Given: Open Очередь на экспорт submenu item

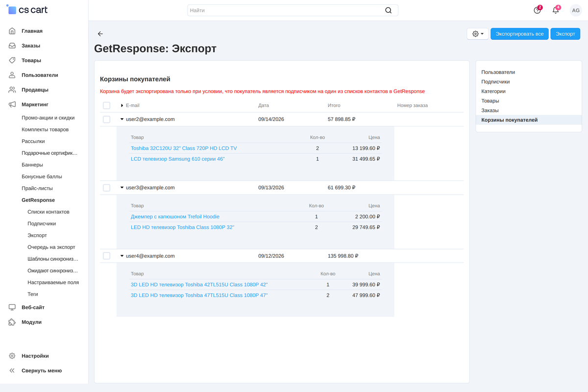Looking at the screenshot, I should point(51,247).
